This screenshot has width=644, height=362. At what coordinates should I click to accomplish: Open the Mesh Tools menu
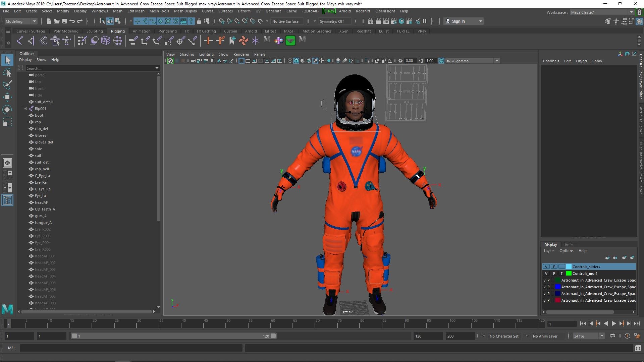click(159, 11)
